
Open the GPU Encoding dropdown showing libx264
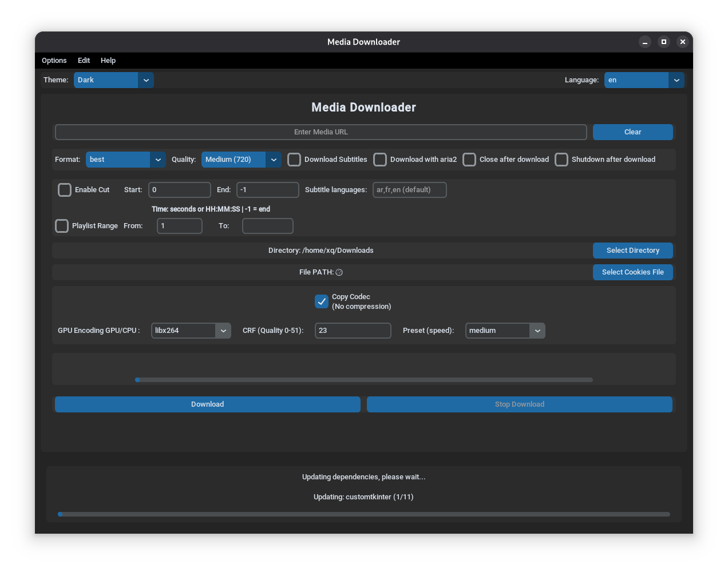coord(191,331)
